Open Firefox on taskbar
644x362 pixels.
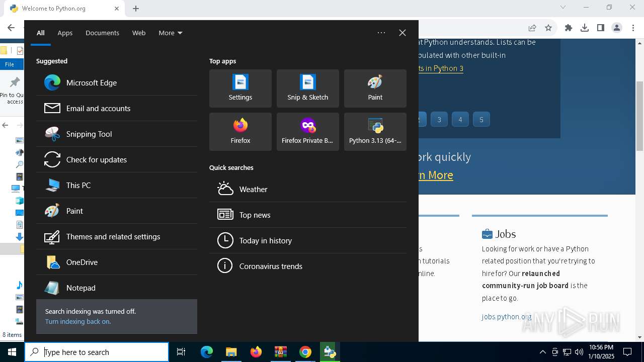coord(256,352)
